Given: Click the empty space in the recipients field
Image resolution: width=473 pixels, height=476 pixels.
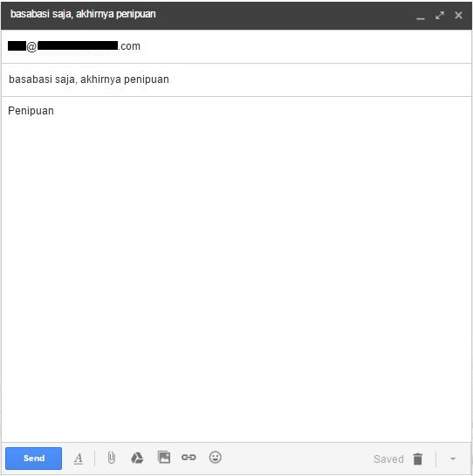Looking at the screenshot, I should tap(304, 46).
